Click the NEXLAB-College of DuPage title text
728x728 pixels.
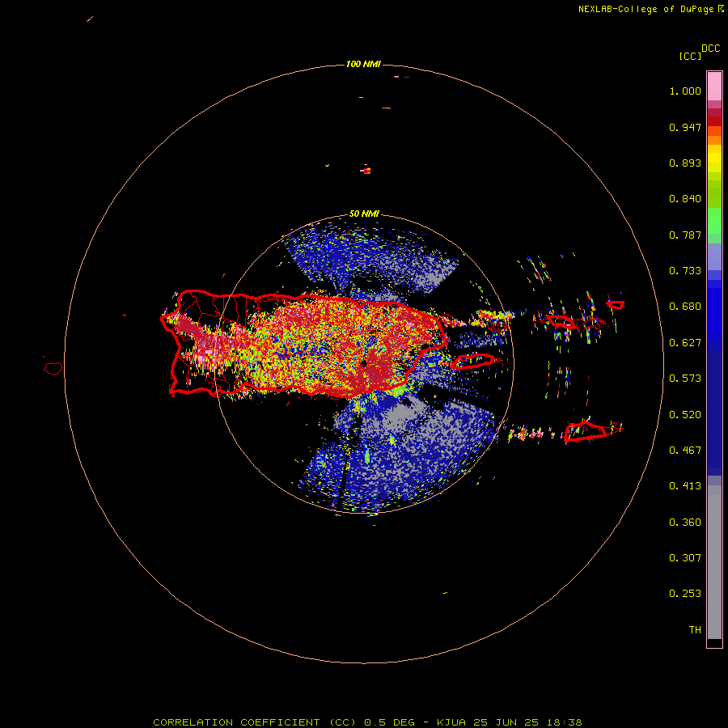646,9
